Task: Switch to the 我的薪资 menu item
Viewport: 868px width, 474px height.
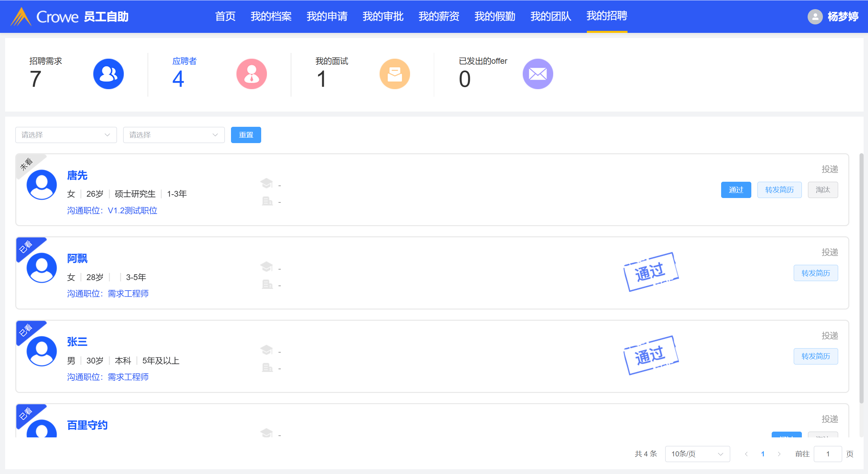Action: [439, 16]
